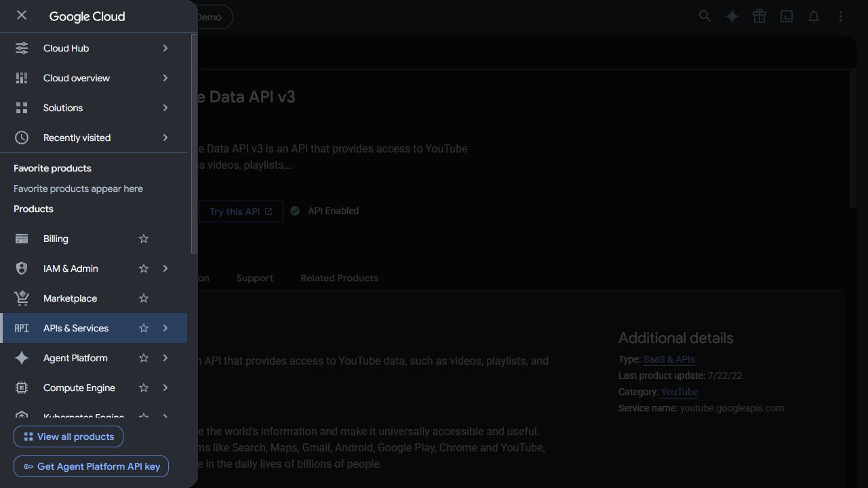Click the Google Cloud logo

point(87,16)
